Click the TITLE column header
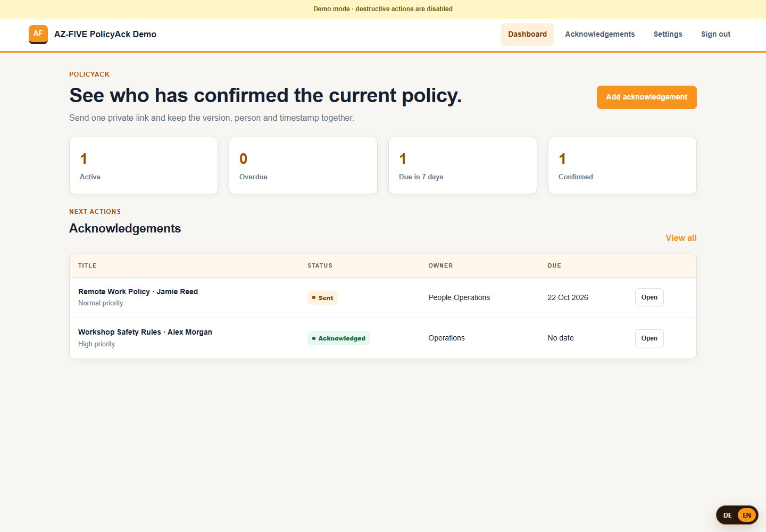 click(x=87, y=265)
